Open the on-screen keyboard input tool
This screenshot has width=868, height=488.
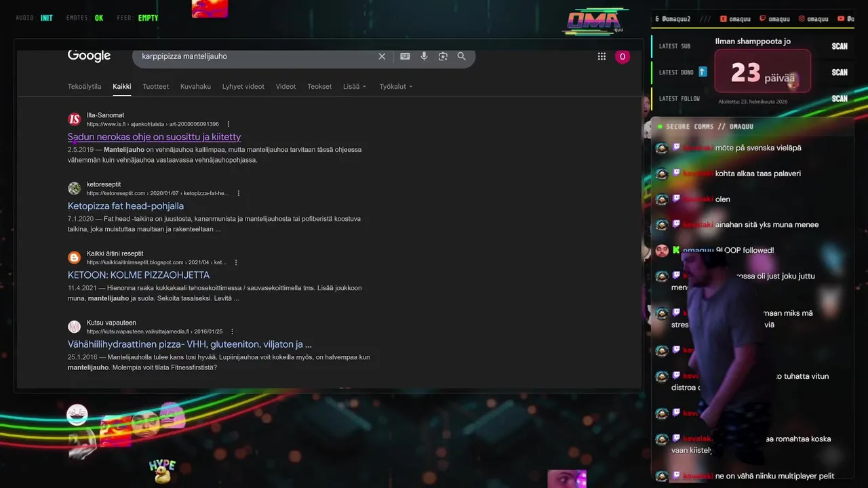tap(405, 56)
